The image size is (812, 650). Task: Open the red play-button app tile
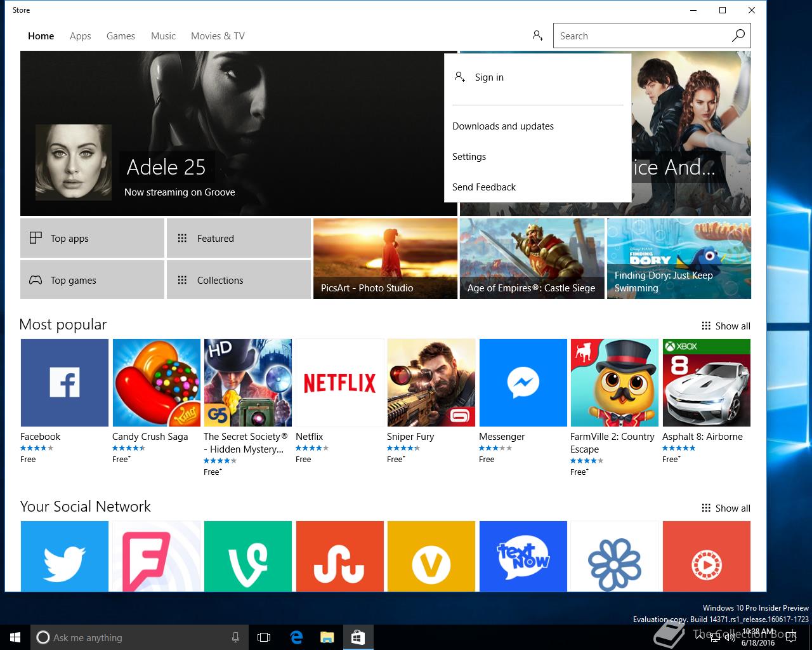(707, 557)
